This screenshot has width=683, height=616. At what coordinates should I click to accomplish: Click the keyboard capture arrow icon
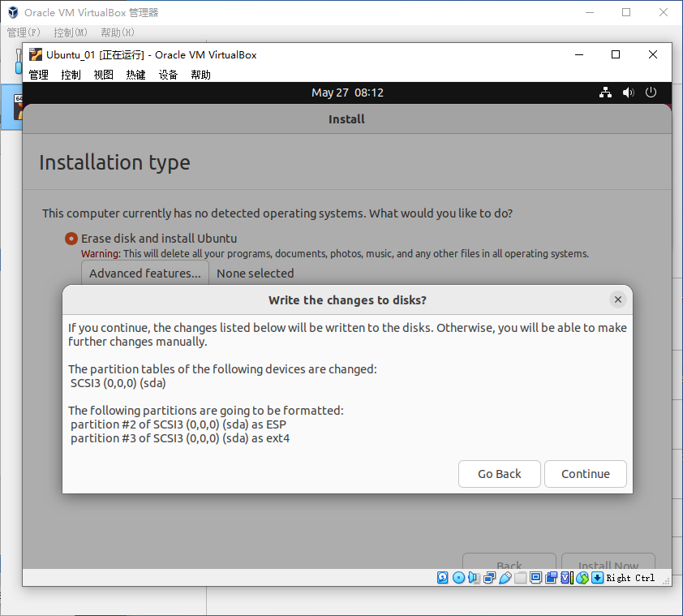pyautogui.click(x=598, y=578)
